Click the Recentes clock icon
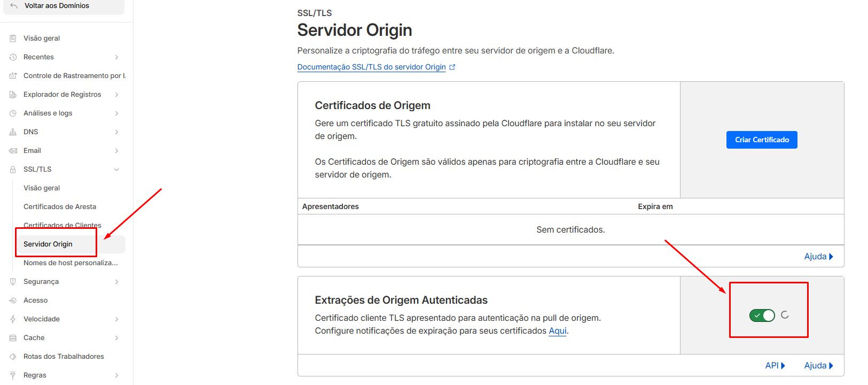This screenshot has width=868, height=385. (x=13, y=57)
